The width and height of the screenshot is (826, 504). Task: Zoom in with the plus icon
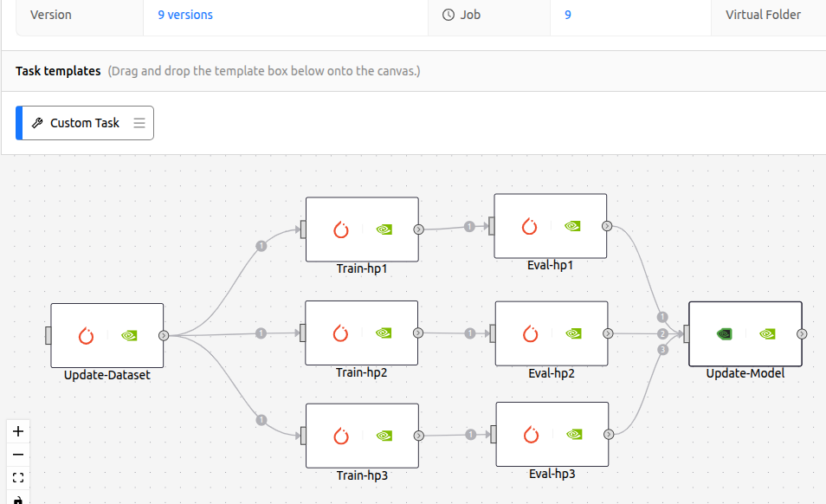tap(18, 430)
